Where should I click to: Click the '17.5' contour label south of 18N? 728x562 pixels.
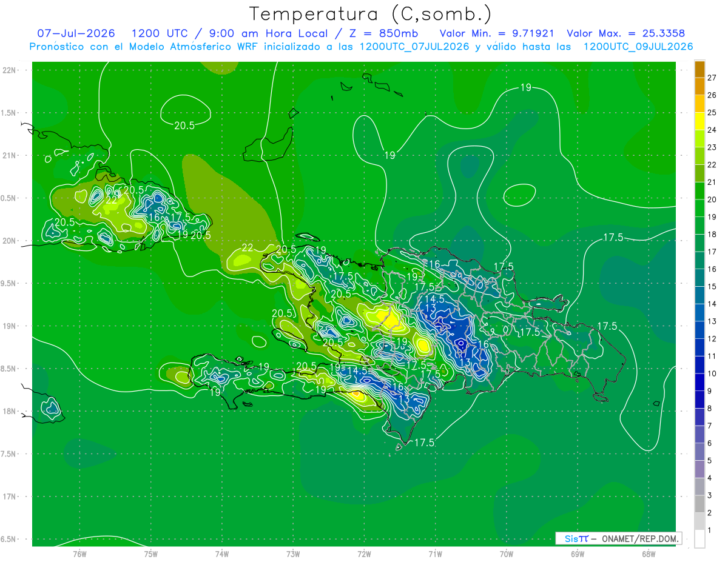(x=424, y=443)
